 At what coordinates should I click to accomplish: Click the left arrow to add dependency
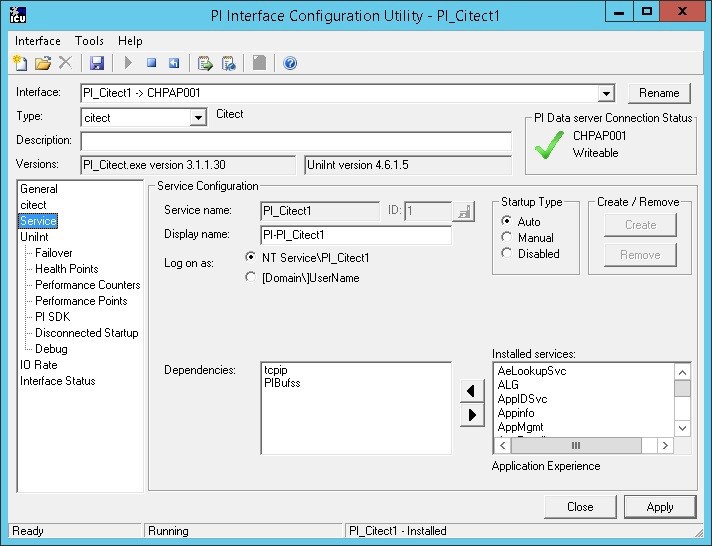coord(472,389)
